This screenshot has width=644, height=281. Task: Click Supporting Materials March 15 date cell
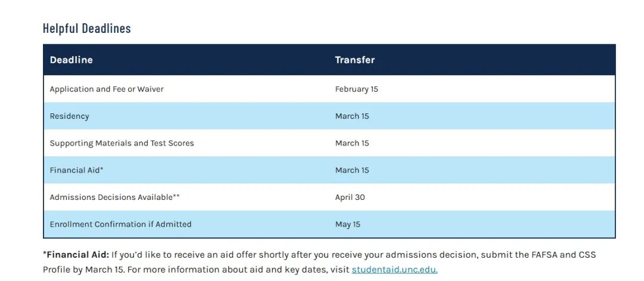(x=352, y=143)
